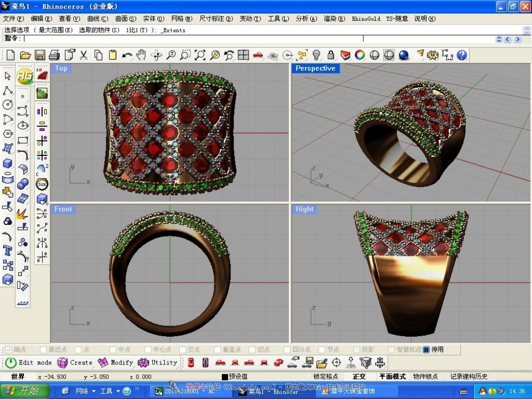
Task: Choose the 选取的物件(S) command option
Action: 99,30
